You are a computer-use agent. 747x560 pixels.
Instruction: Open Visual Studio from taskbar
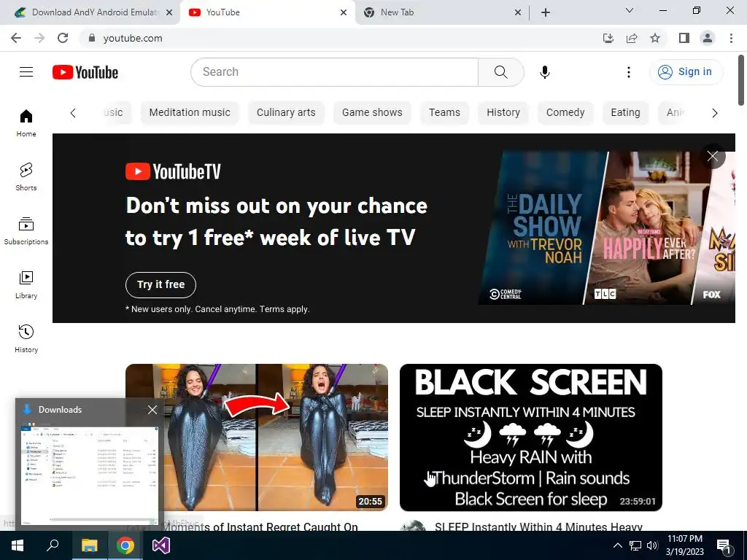(x=161, y=545)
